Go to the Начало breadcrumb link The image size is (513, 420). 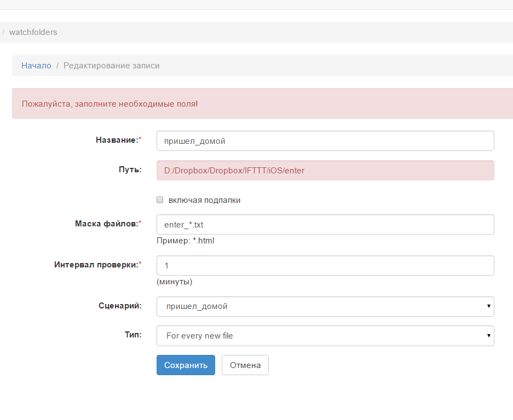pos(36,66)
